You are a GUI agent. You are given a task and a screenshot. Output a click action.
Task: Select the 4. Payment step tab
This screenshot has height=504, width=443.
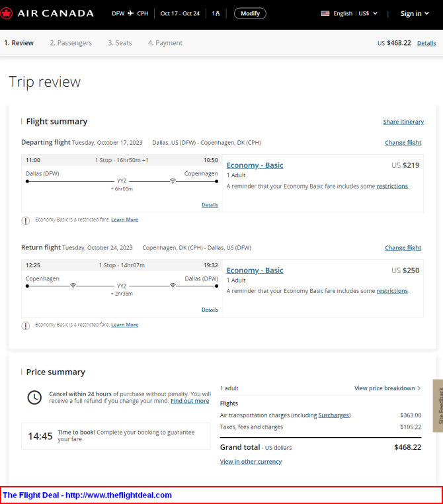(x=165, y=43)
